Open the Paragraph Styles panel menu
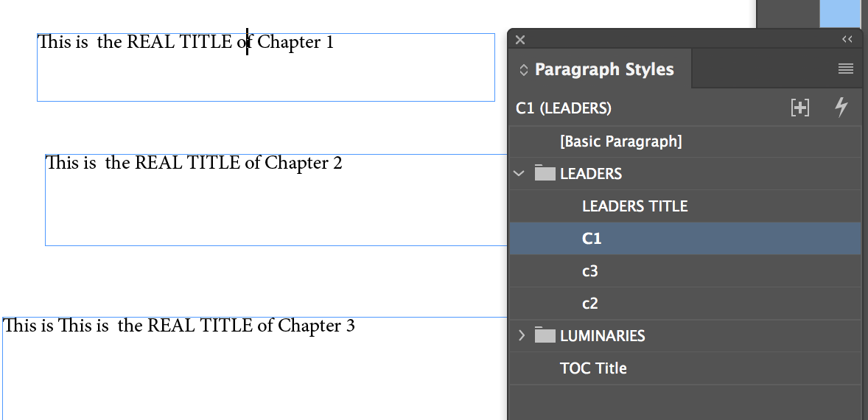This screenshot has height=420, width=868. [x=845, y=69]
